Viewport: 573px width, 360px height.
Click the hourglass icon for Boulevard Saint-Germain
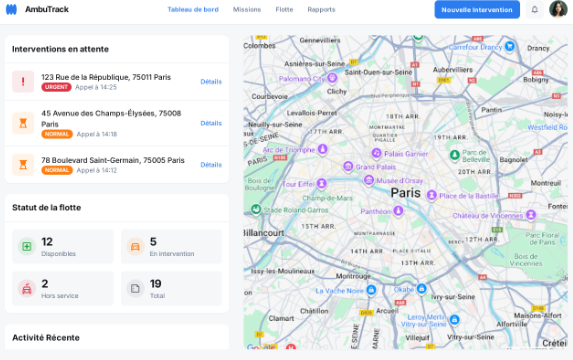23,165
